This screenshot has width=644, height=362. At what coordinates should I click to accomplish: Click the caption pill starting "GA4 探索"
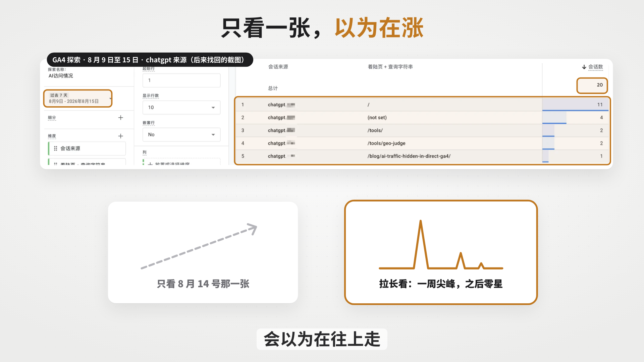(150, 60)
